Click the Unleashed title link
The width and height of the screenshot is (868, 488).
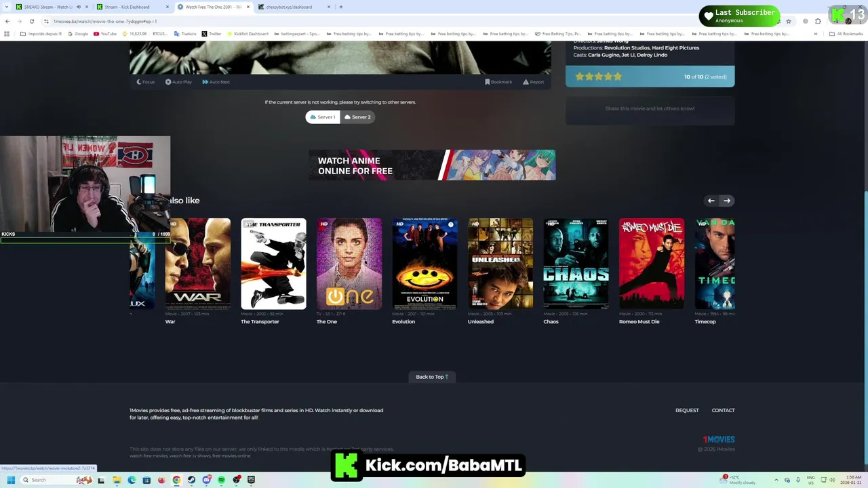pos(481,322)
